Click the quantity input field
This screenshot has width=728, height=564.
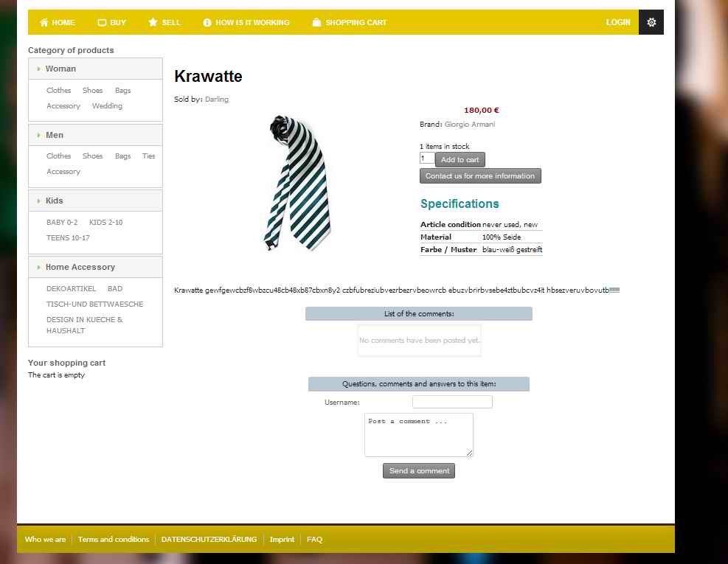point(426,159)
